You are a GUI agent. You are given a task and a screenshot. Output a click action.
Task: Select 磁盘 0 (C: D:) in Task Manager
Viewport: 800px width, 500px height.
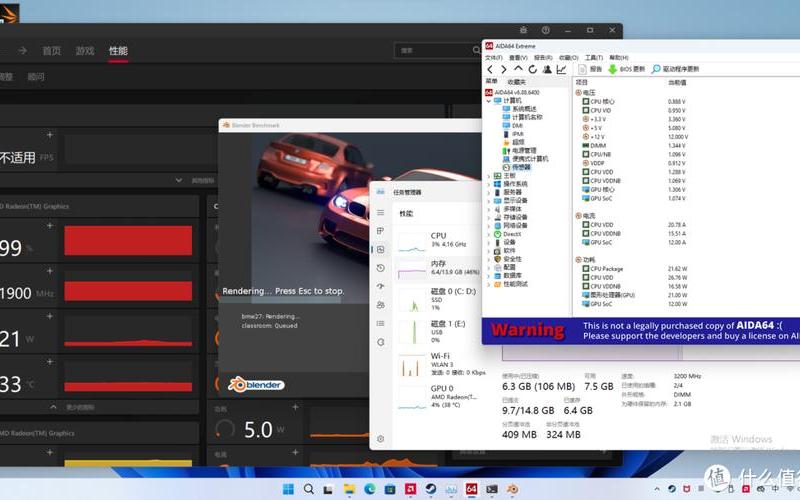click(x=439, y=299)
